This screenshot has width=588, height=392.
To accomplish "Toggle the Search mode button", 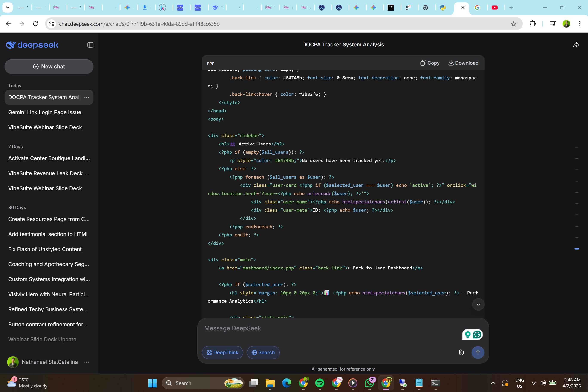I will (x=263, y=352).
